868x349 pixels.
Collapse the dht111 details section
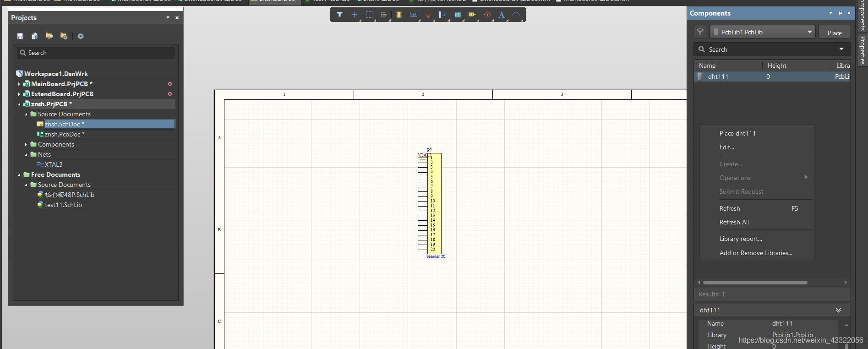pos(838,310)
